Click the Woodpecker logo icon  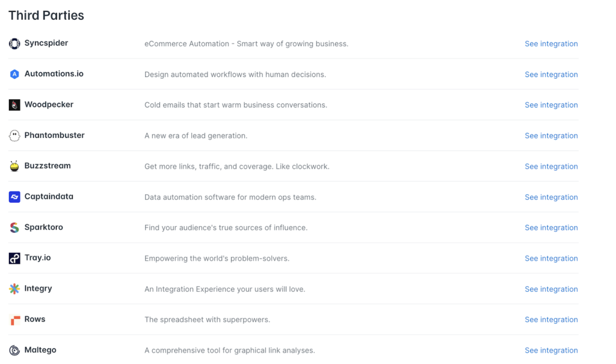13,105
